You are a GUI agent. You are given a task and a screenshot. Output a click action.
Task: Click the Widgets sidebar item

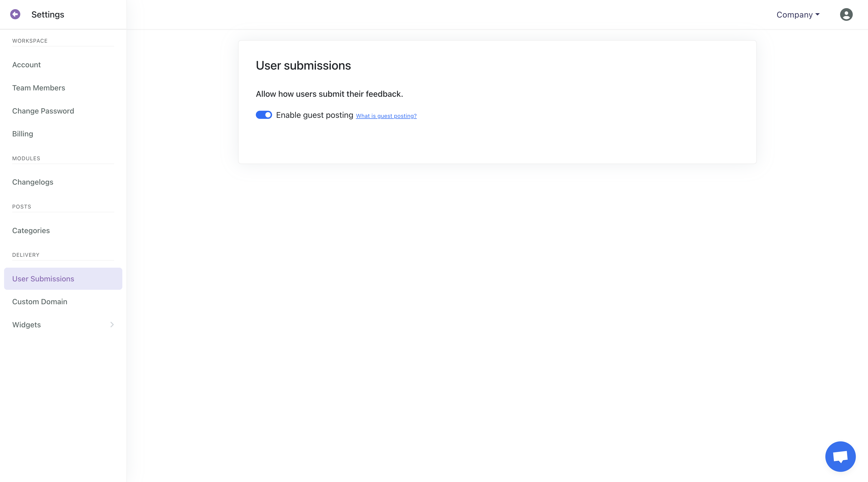point(27,325)
